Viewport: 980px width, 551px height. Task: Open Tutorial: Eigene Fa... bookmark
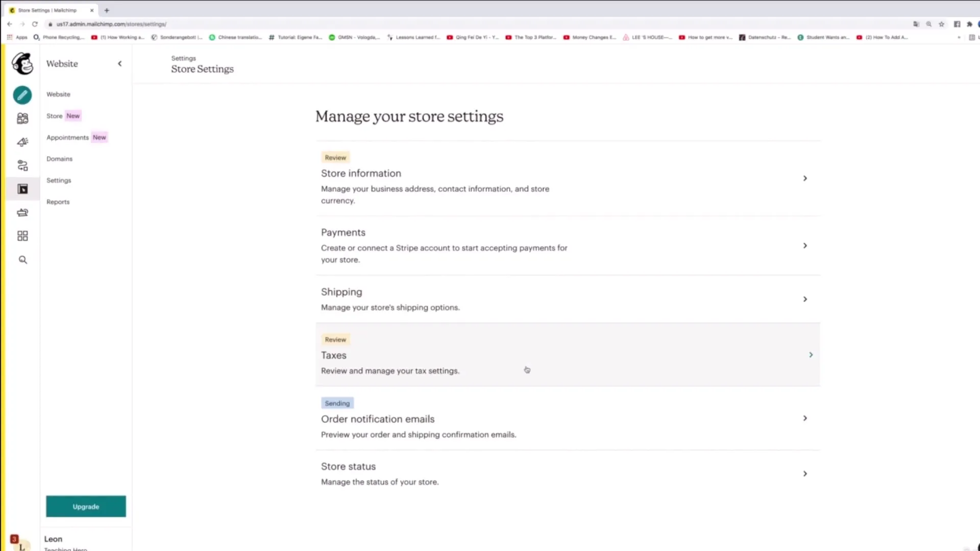pyautogui.click(x=296, y=37)
